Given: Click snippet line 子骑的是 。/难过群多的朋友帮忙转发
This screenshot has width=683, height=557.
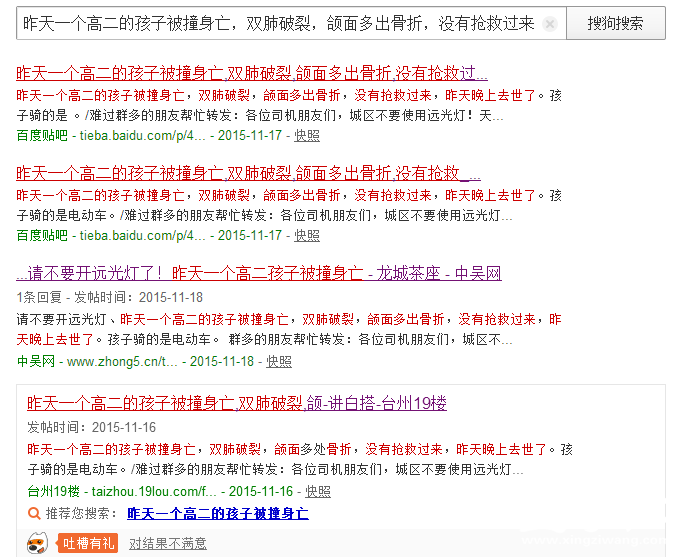Looking at the screenshot, I should coord(260,115).
